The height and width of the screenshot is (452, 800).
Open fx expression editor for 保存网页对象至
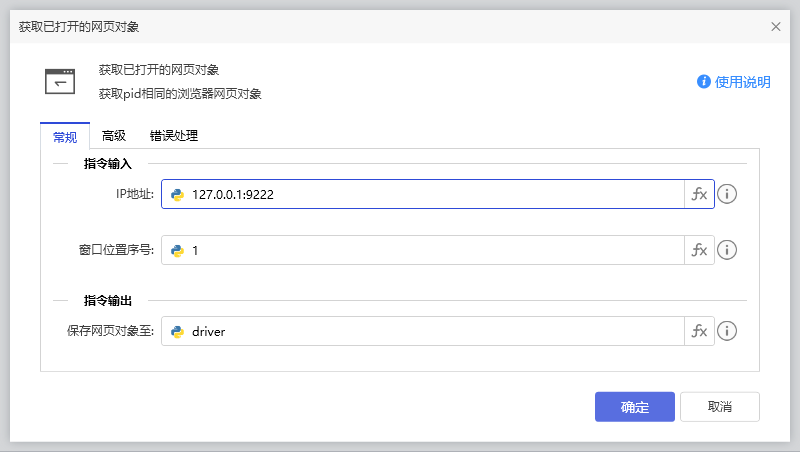pyautogui.click(x=699, y=331)
